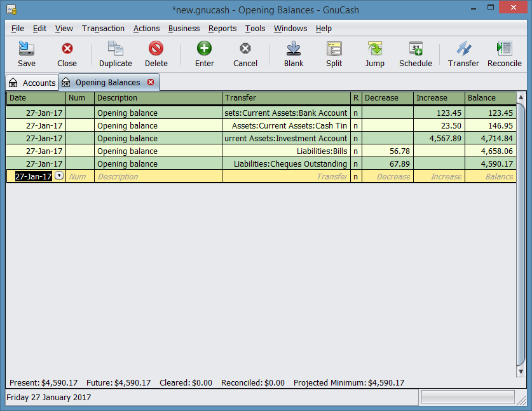Select the Liabilities:Cheques Outstanding cell
The height and width of the screenshot is (411, 532).
[287, 164]
